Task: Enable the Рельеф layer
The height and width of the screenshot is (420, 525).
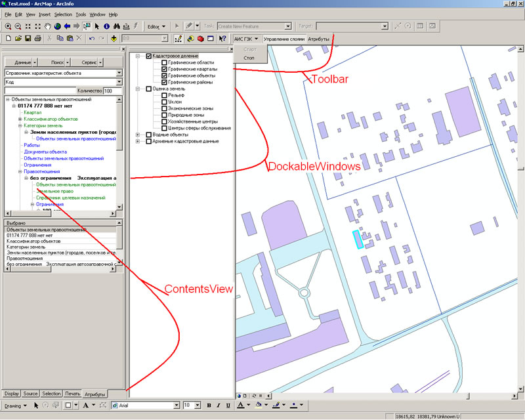Action: (164, 95)
